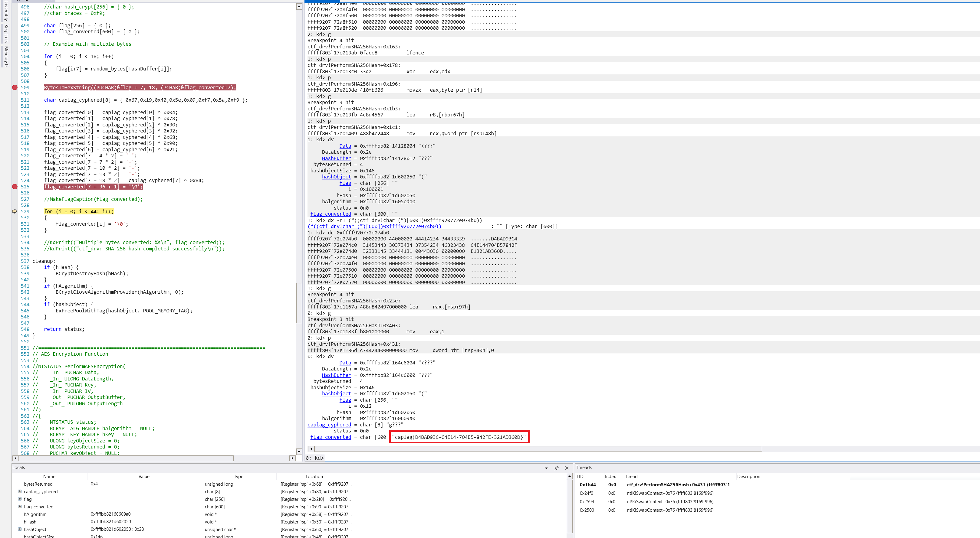Toggle breakpoint marker on line 509
This screenshot has height=538, width=980.
pyautogui.click(x=15, y=87)
